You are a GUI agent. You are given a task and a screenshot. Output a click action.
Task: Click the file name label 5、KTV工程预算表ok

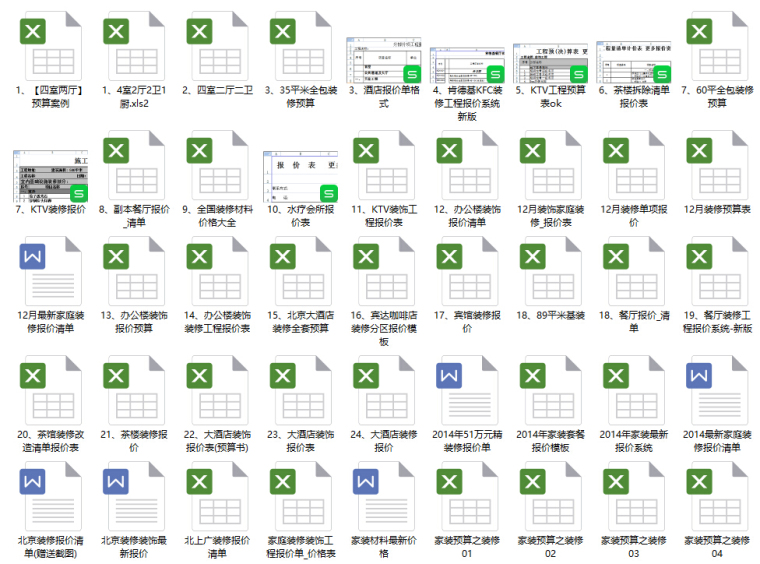click(551, 97)
